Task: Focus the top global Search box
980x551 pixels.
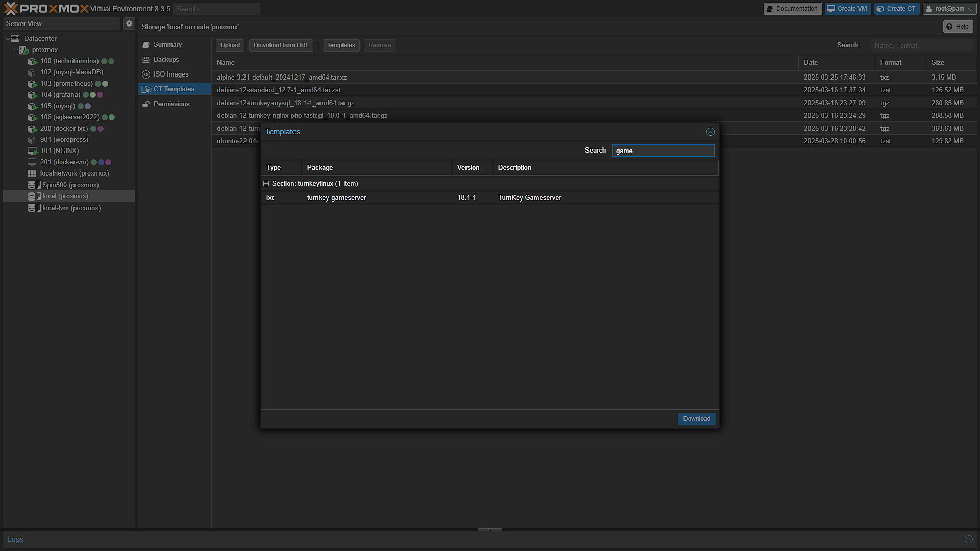Action: (x=216, y=9)
